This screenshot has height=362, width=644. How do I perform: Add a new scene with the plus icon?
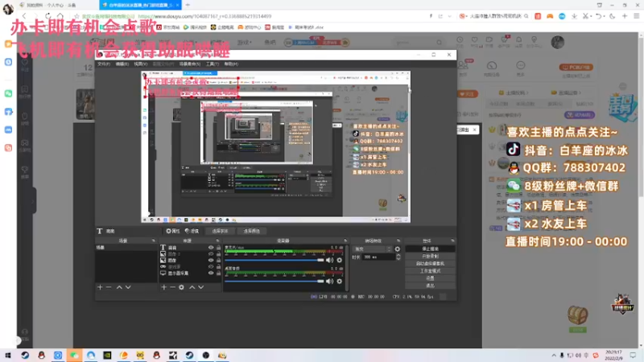[x=100, y=287]
